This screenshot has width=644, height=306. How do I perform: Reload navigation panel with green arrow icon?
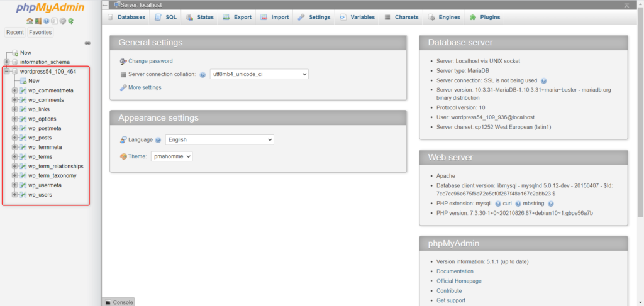coord(70,21)
